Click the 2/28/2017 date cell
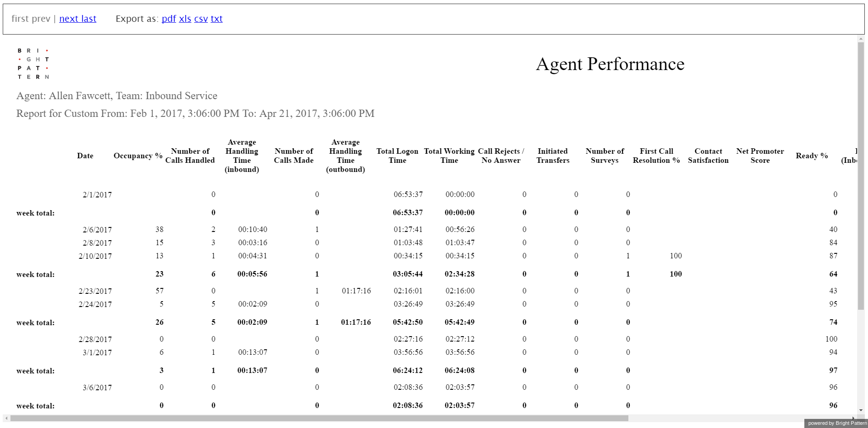Screen dimensions: 868x428 [95, 339]
